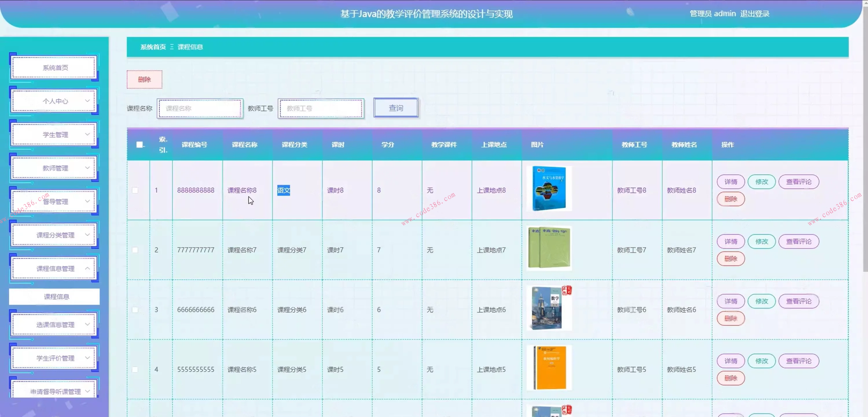Click 查看评论 for course 课程名称6
The width and height of the screenshot is (868, 417).
798,301
